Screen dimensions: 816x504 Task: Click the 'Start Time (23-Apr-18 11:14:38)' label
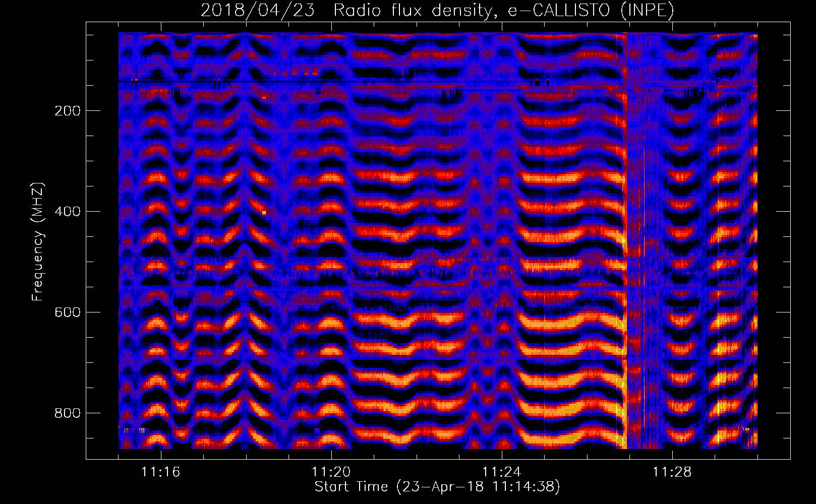pos(437,487)
